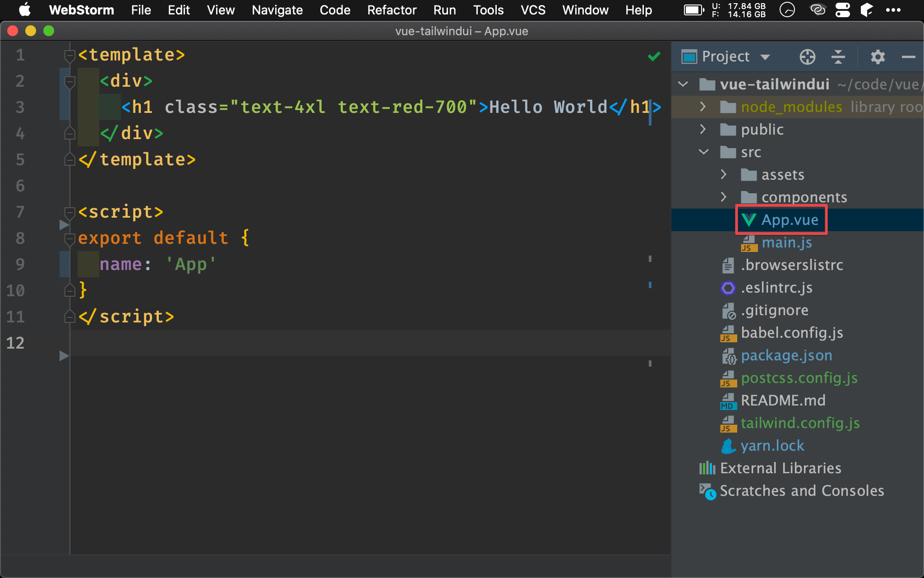Click the clock menu bar icon
Image resolution: width=924 pixels, height=578 pixels.
coord(787,10)
